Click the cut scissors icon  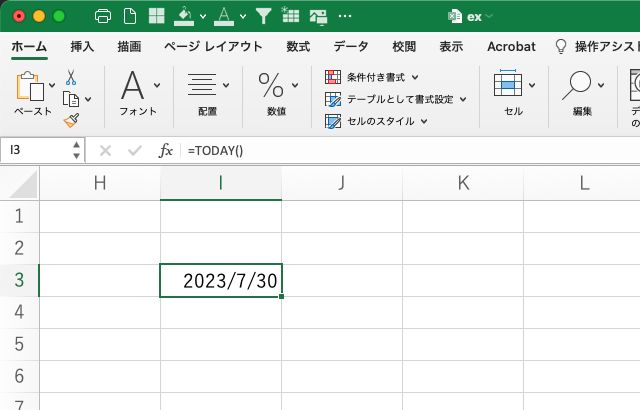[x=71, y=77]
